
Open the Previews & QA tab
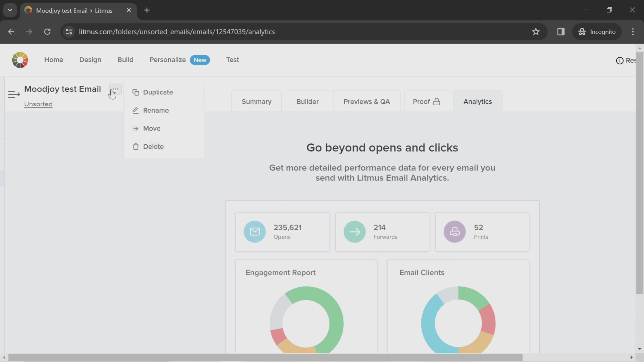coord(367,101)
